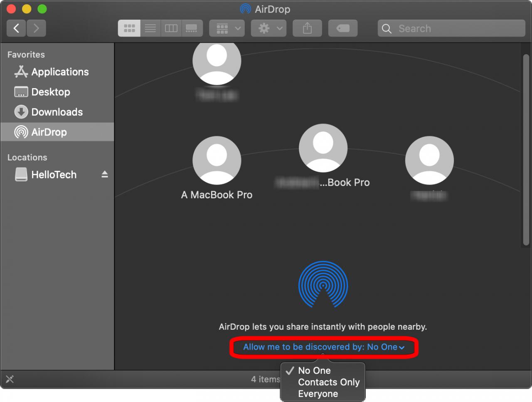Open the Action gear dropdown

[268, 28]
